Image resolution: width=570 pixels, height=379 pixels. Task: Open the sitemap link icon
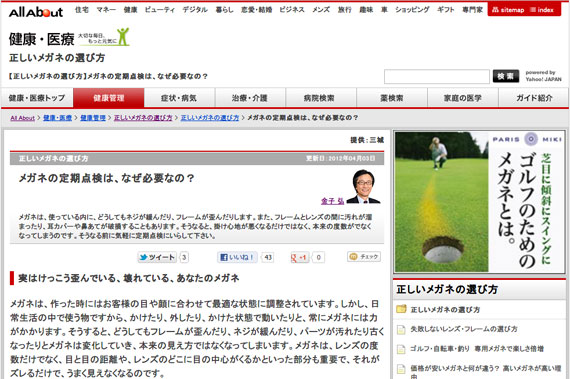(x=495, y=10)
